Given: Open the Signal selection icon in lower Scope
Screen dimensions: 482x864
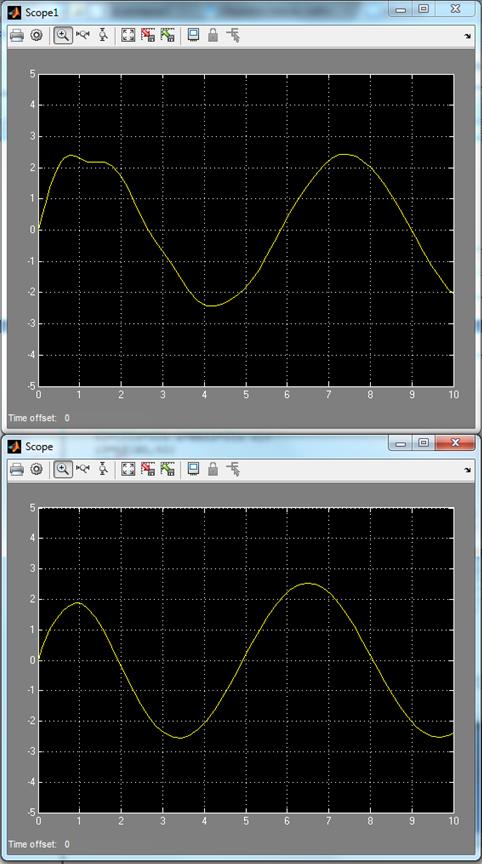Looking at the screenshot, I should 233,469.
